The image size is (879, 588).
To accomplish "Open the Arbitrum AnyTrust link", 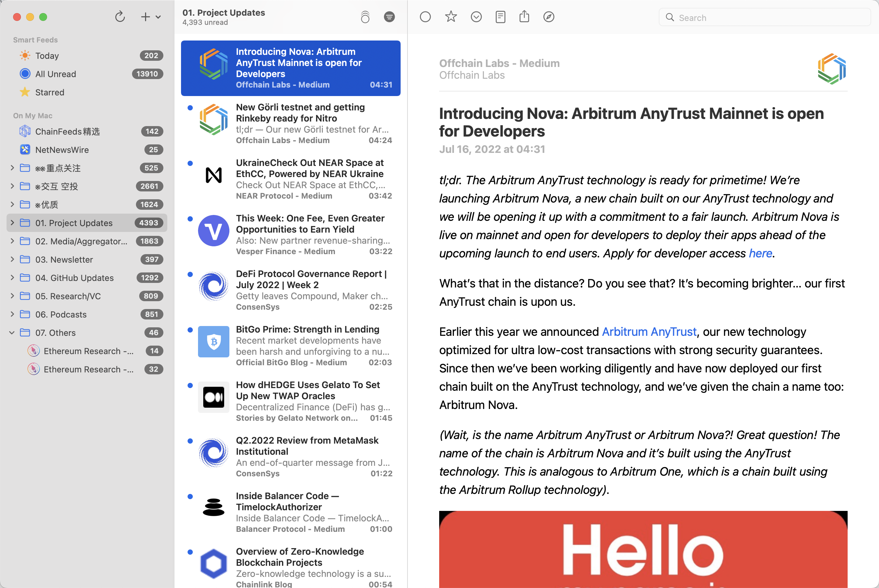I will click(649, 332).
